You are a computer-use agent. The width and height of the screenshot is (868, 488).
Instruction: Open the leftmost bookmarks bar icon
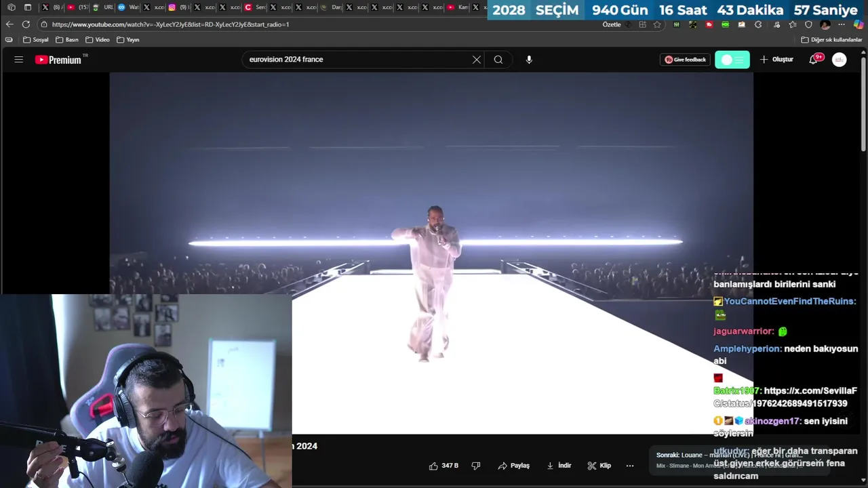(x=9, y=40)
